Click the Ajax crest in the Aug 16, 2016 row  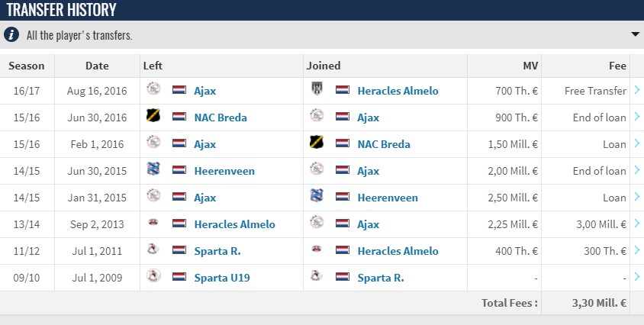coord(153,88)
